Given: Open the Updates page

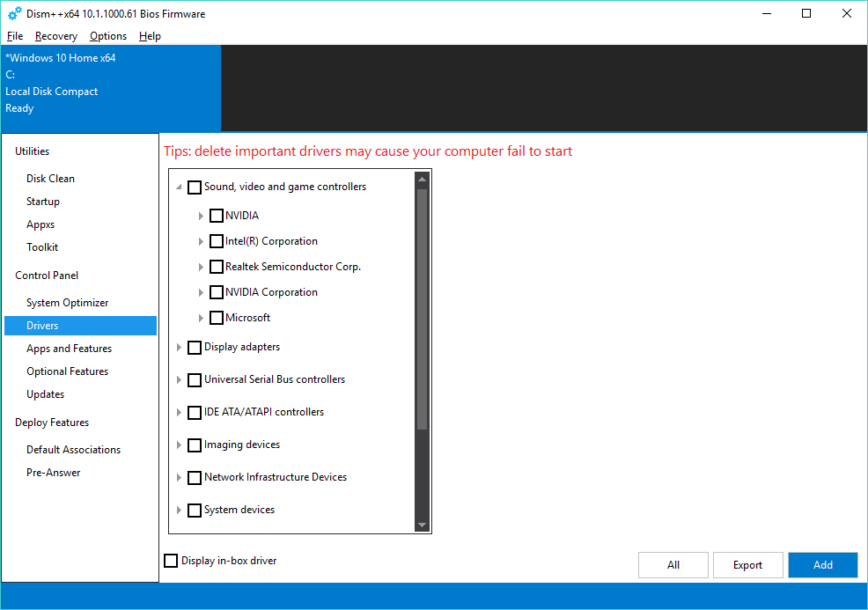Looking at the screenshot, I should (46, 394).
